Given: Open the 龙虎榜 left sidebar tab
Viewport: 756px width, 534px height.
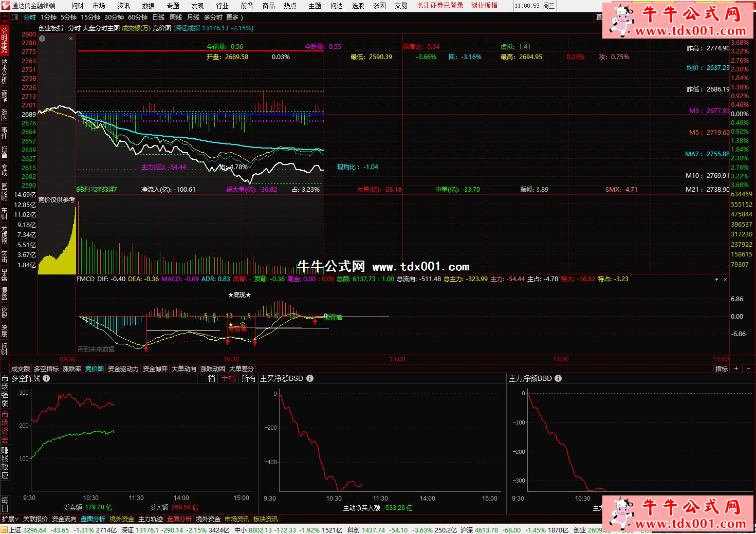Looking at the screenshot, I should 5,234.
